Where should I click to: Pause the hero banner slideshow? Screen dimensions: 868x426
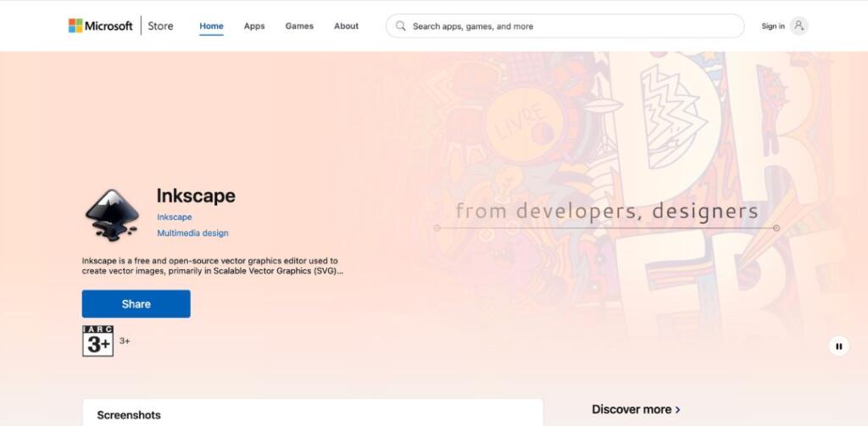pos(838,346)
